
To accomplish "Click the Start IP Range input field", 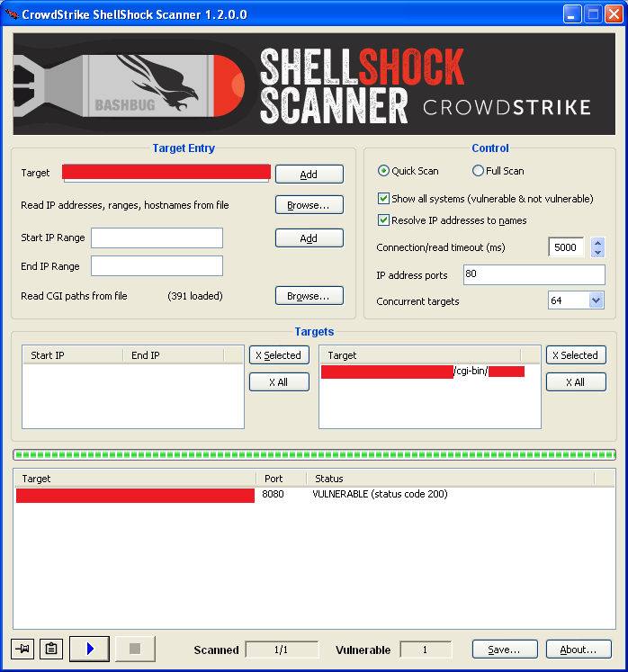I will click(157, 237).
